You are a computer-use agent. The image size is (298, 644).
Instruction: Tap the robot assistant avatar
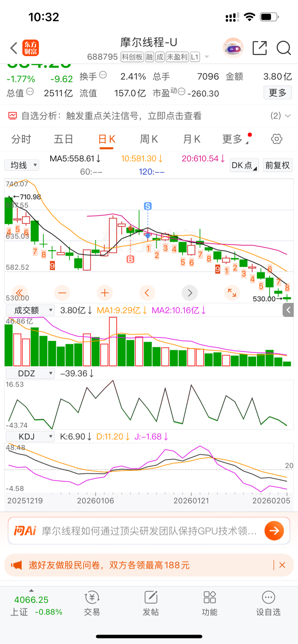click(x=233, y=48)
